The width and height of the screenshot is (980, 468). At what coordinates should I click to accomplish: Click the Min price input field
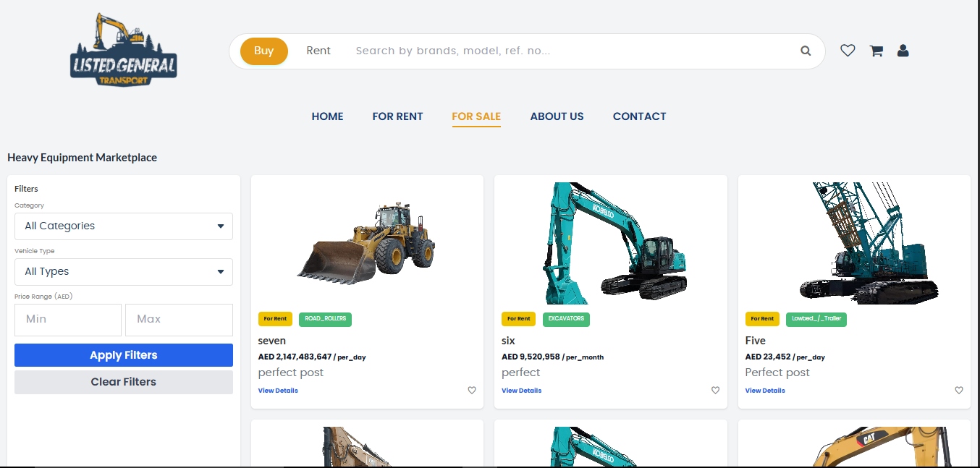coord(68,320)
